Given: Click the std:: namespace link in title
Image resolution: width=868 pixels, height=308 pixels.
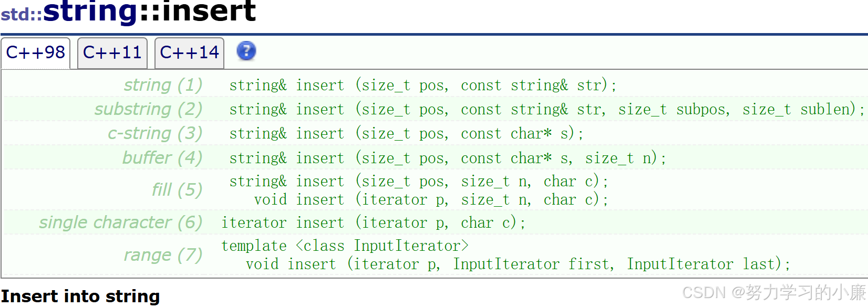Looking at the screenshot, I should click(x=22, y=14).
